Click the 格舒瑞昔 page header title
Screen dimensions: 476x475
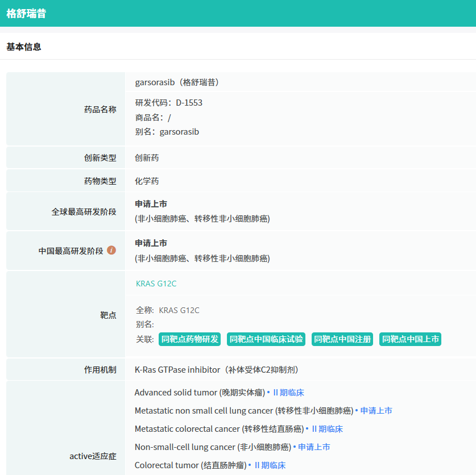[26, 14]
